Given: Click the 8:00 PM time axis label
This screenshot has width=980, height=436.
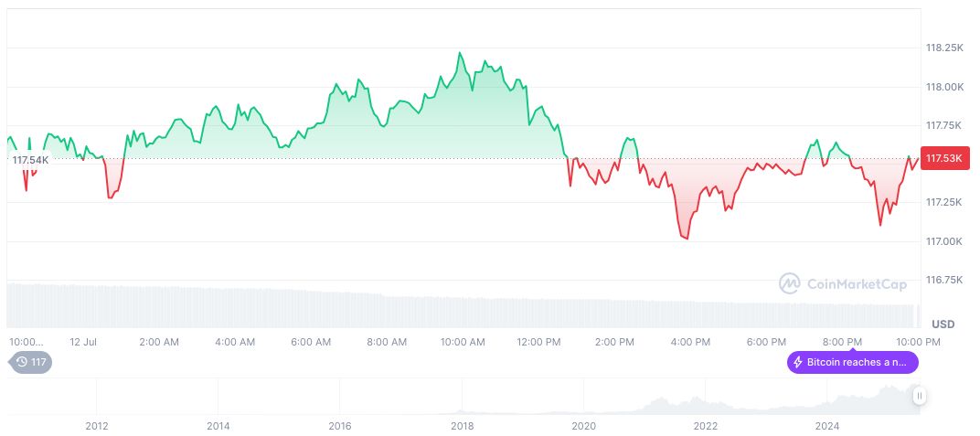Looking at the screenshot, I should [842, 342].
